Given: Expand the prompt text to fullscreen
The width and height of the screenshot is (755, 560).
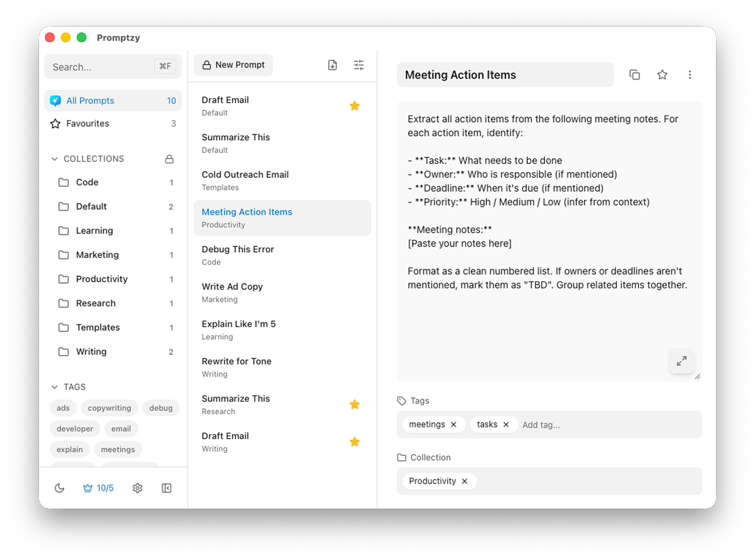Looking at the screenshot, I should click(x=681, y=361).
